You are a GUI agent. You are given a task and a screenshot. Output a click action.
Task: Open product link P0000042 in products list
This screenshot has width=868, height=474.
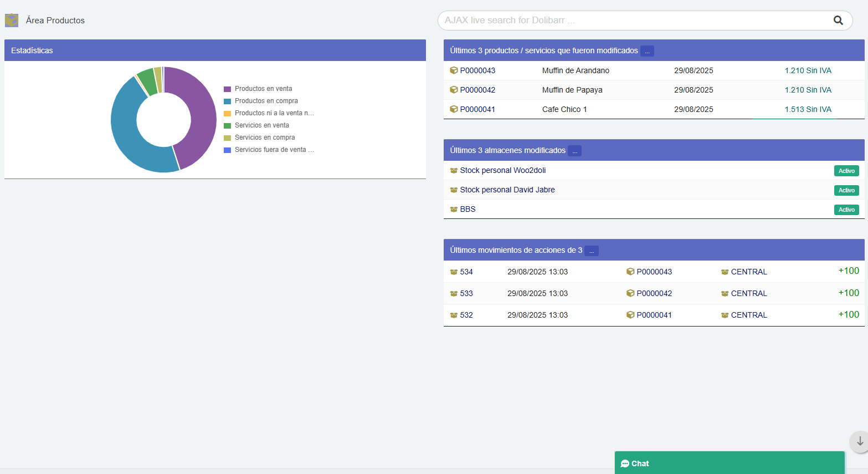(x=477, y=90)
